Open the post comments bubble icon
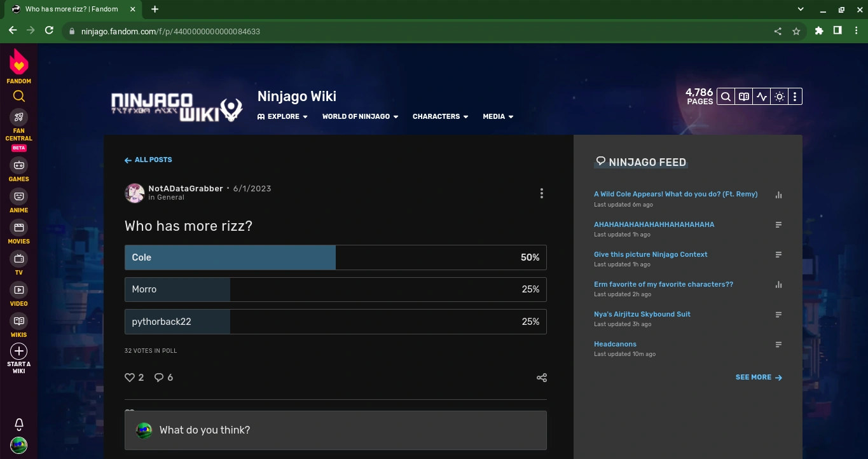This screenshot has height=459, width=868. tap(159, 378)
